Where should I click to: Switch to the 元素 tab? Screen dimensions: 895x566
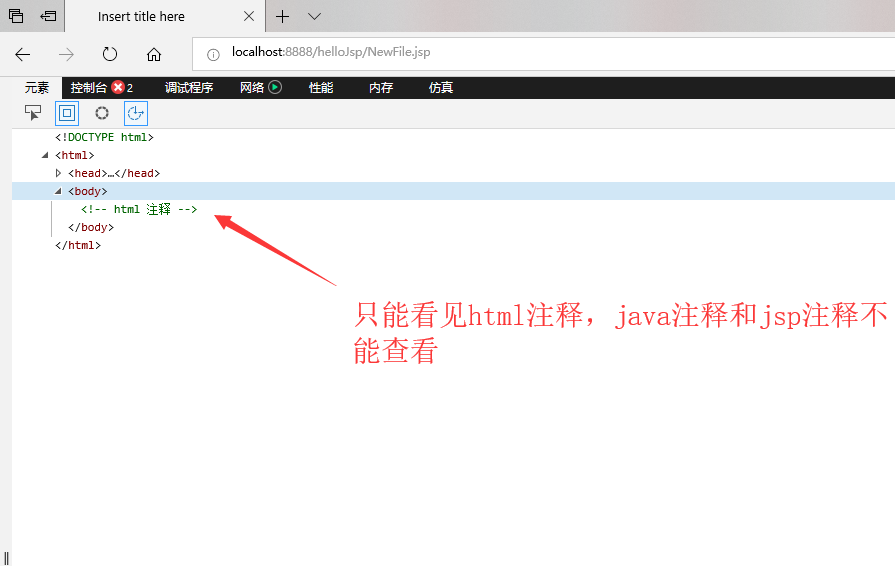[37, 88]
